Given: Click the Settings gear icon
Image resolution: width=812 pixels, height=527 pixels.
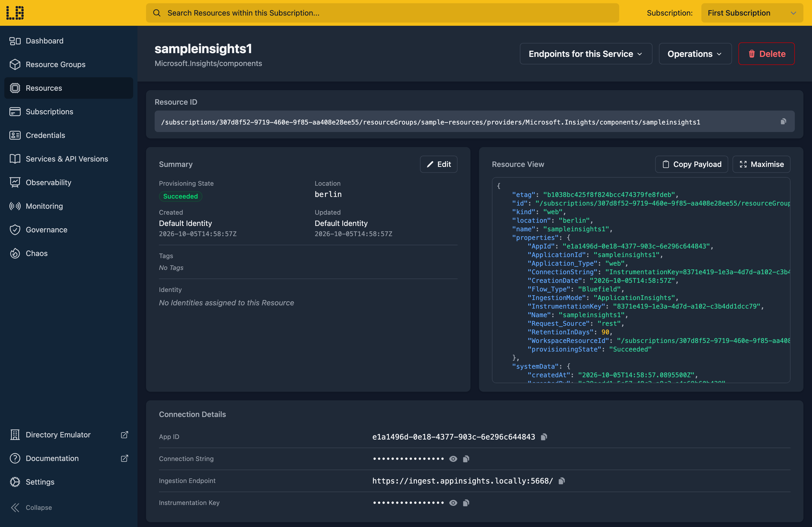Looking at the screenshot, I should [x=15, y=482].
